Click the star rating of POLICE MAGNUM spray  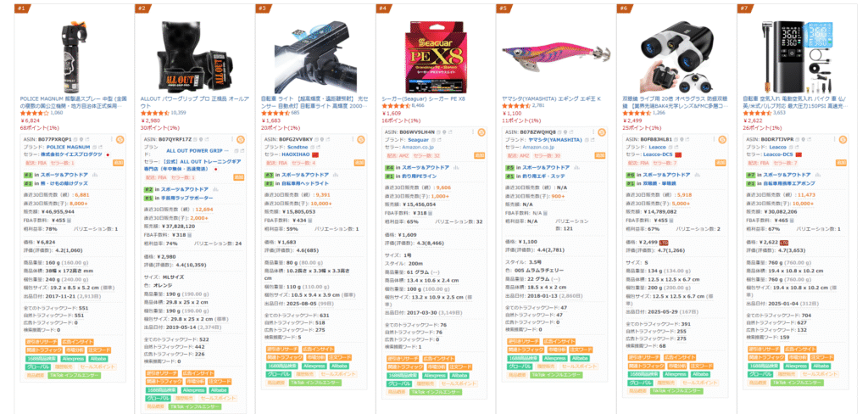pyautogui.click(x=34, y=113)
